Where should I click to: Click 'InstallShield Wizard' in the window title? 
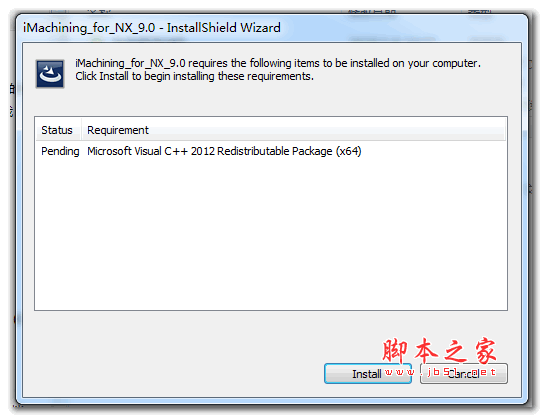pyautogui.click(x=224, y=28)
